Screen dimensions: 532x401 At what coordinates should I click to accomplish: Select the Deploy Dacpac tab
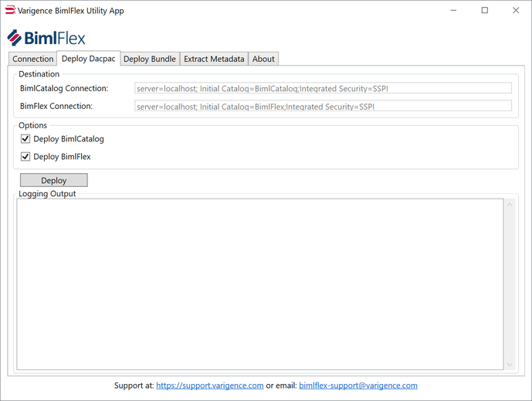(89, 59)
